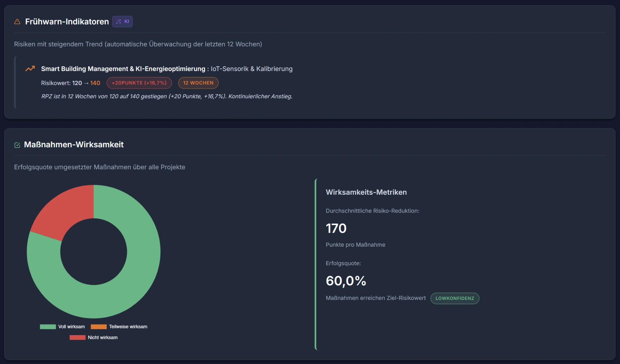Click the green checkmark icon beside Maßnahmen-Wirksamkeit
Screen dimensions: 620x364
pos(17,145)
